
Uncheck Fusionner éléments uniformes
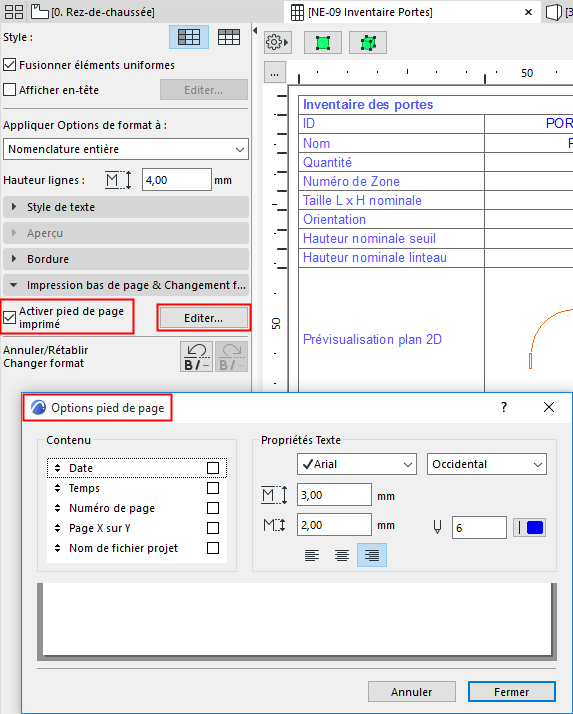[x=10, y=65]
